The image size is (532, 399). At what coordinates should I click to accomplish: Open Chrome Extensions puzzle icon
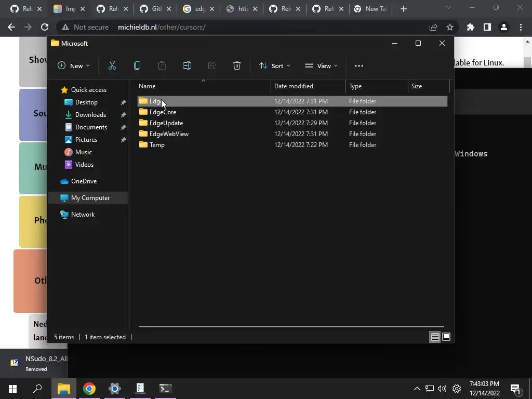pos(470,27)
